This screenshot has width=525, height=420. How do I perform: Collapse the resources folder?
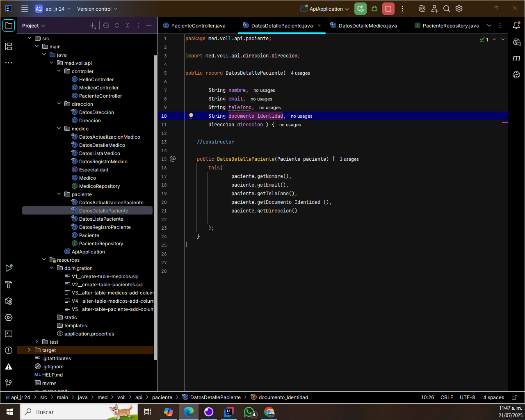coord(44,260)
